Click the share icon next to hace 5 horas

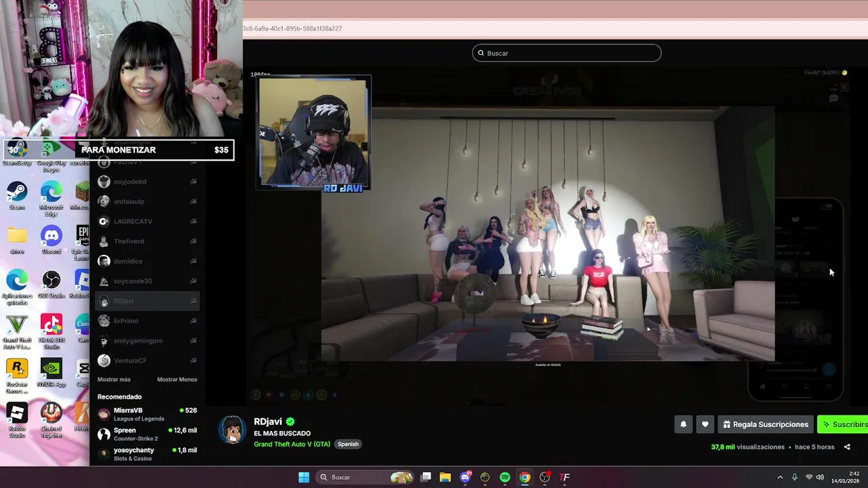click(847, 447)
